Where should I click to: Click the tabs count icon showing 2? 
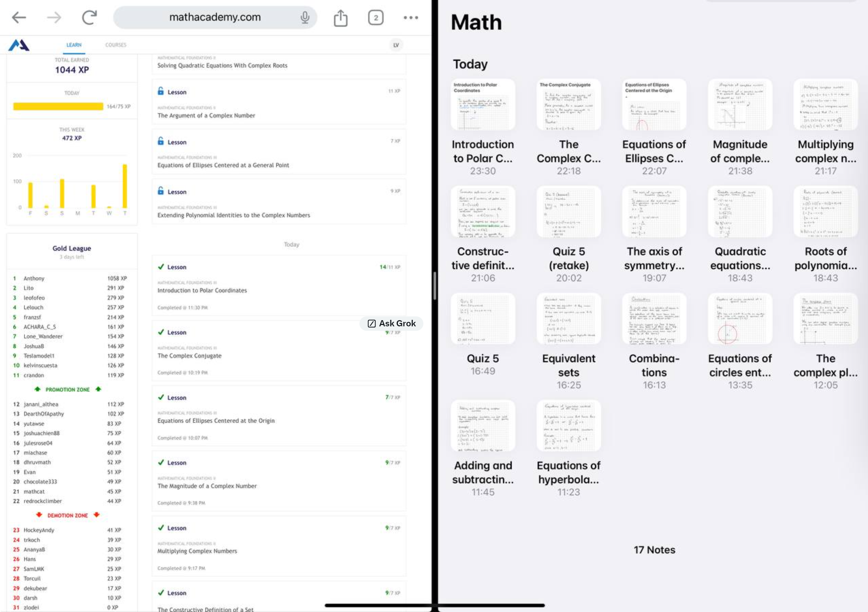coord(376,16)
